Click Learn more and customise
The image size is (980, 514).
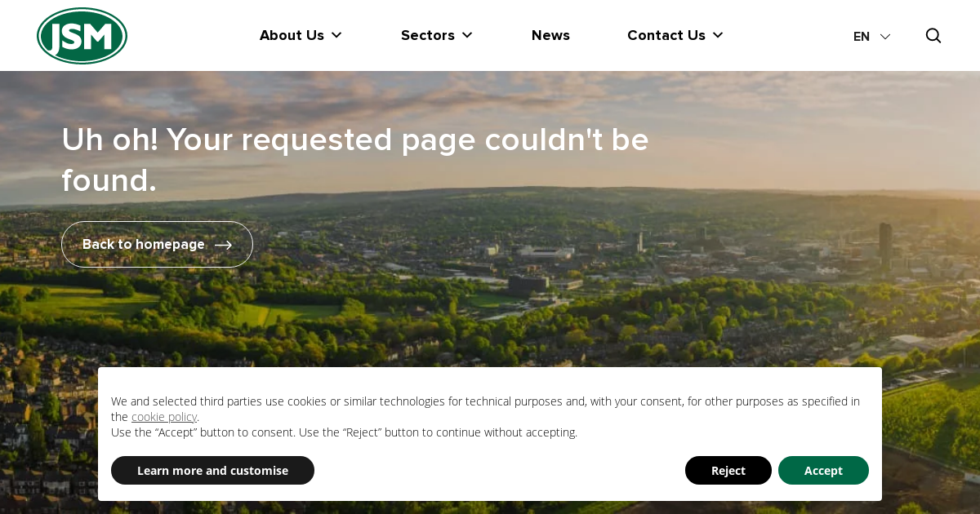pyautogui.click(x=212, y=471)
